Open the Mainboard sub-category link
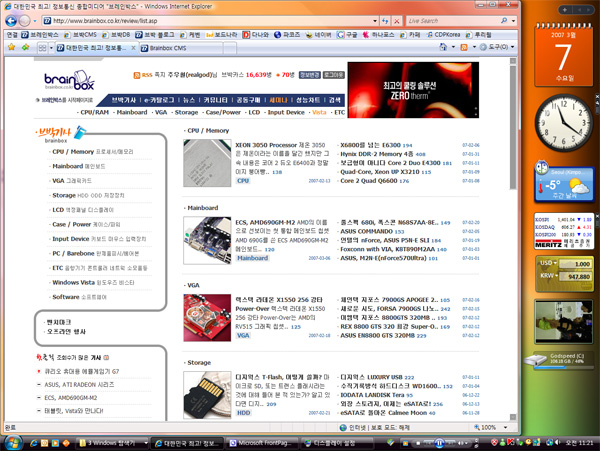 click(x=132, y=112)
